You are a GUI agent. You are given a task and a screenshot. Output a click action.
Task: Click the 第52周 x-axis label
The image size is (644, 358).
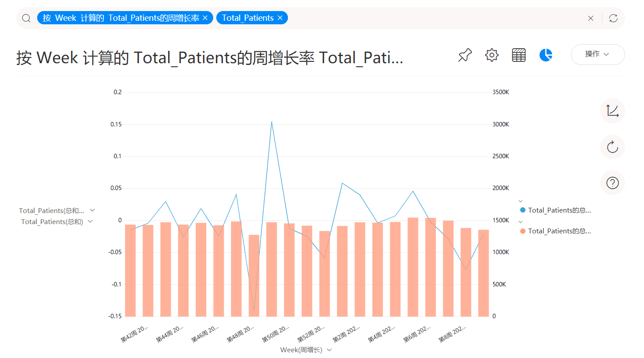(x=311, y=335)
